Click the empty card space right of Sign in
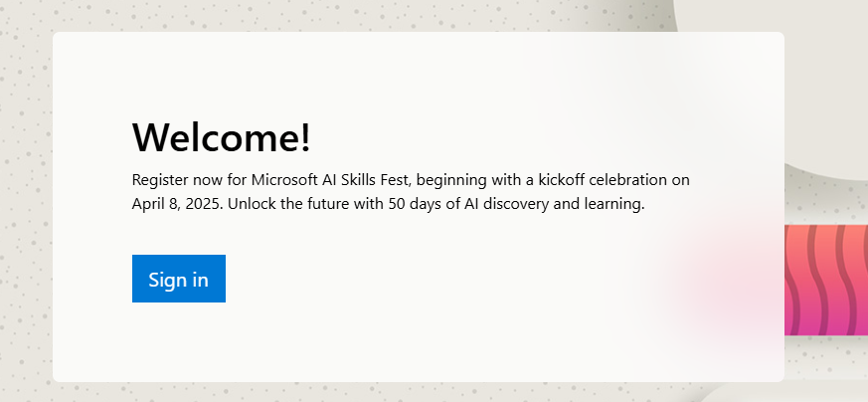868x402 pixels. [x=398, y=279]
